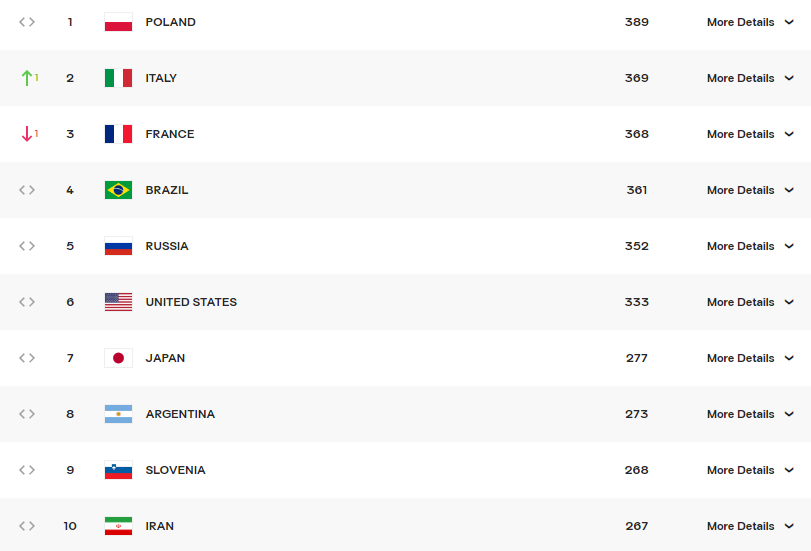This screenshot has width=811, height=551.
Task: Click the no-change arrows icon beside Slovenia
Action: (x=27, y=470)
